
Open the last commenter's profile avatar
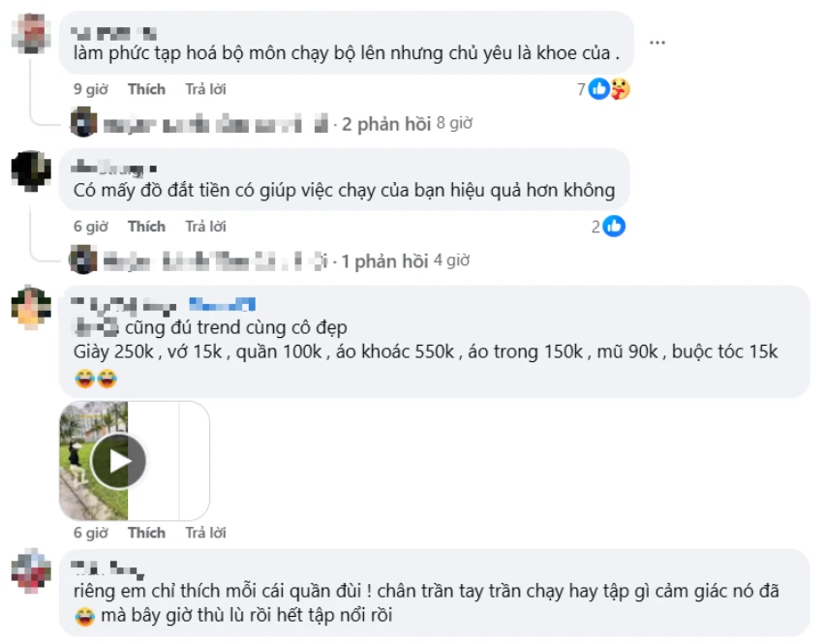click(x=31, y=569)
